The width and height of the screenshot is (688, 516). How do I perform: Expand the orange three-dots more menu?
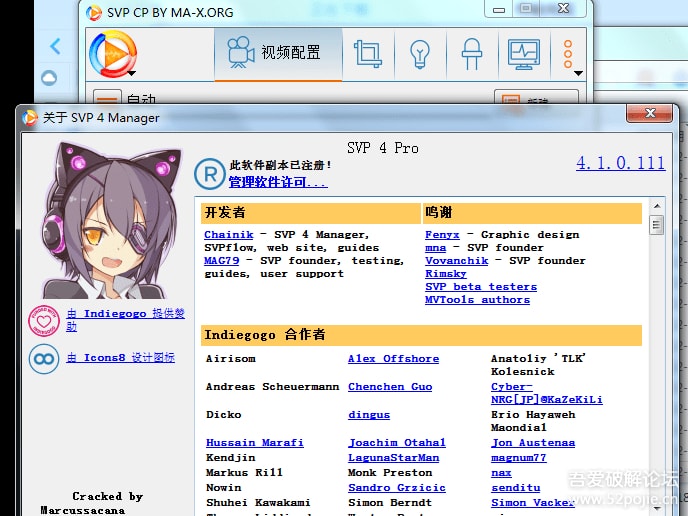570,55
